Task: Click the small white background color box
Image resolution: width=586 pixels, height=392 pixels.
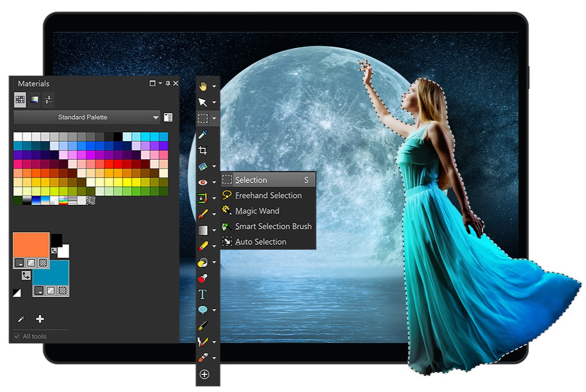Action: click(63, 251)
